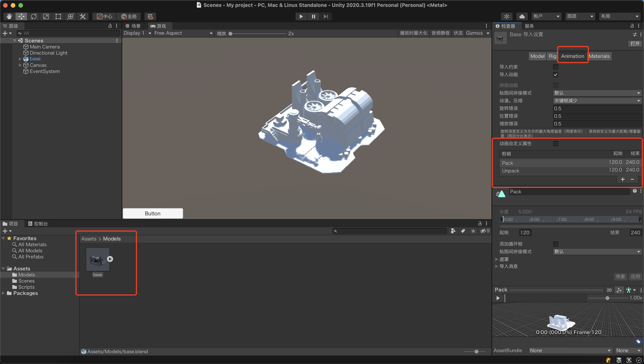Remove the selected animation clip

(632, 180)
